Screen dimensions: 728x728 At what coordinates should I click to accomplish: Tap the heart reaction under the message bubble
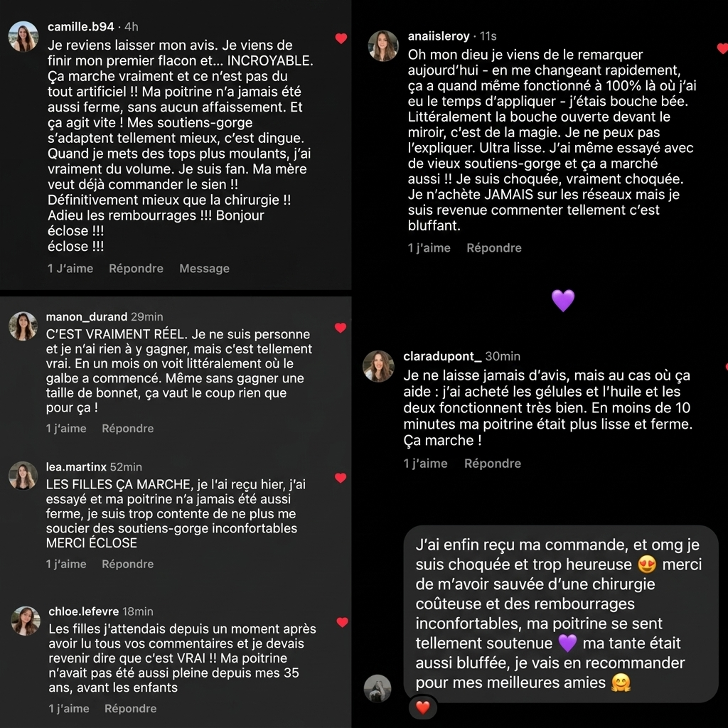pyautogui.click(x=422, y=707)
